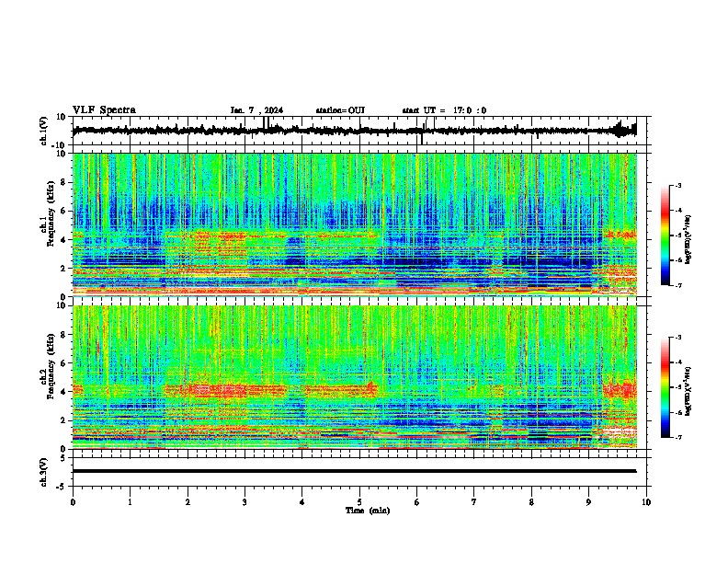Image resolution: width=728 pixels, height=563 pixels.
Task: Click the 'Time (min)' axis title
Action: (368, 511)
